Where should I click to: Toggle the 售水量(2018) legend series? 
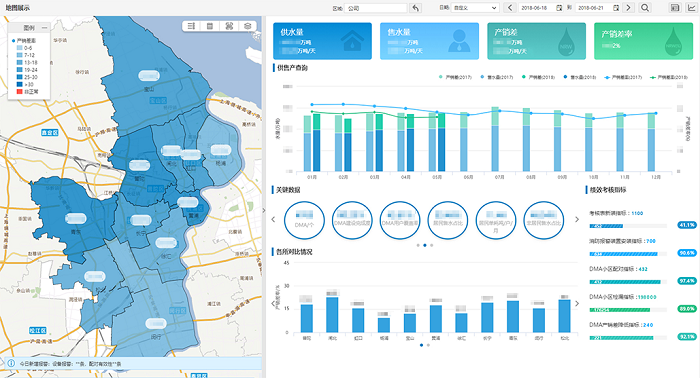click(x=579, y=77)
